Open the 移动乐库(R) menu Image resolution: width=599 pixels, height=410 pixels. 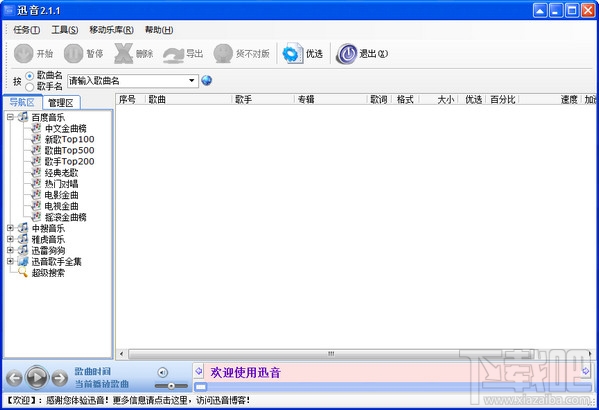(x=111, y=30)
